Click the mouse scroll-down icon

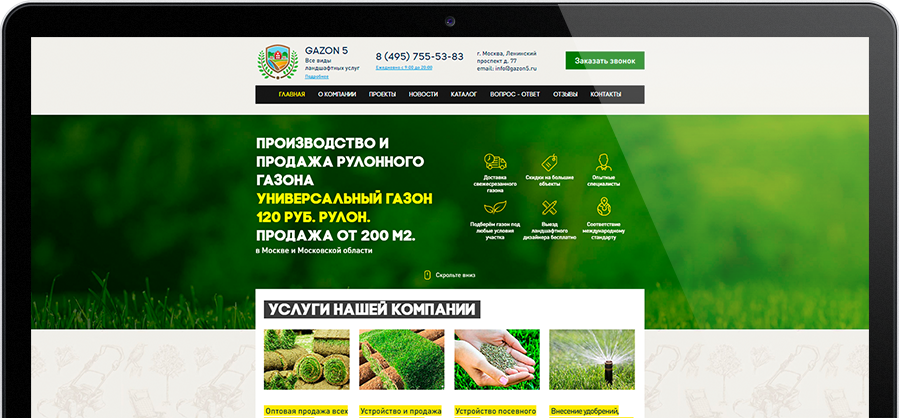(427, 275)
